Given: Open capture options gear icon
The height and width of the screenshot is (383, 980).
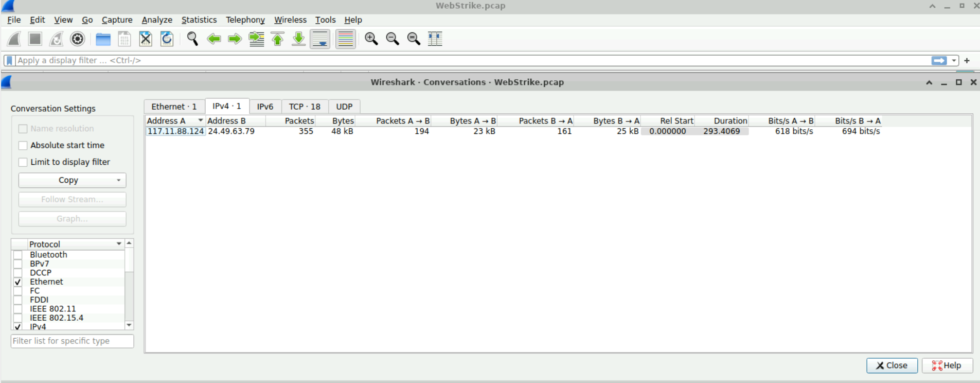Looking at the screenshot, I should pyautogui.click(x=78, y=39).
